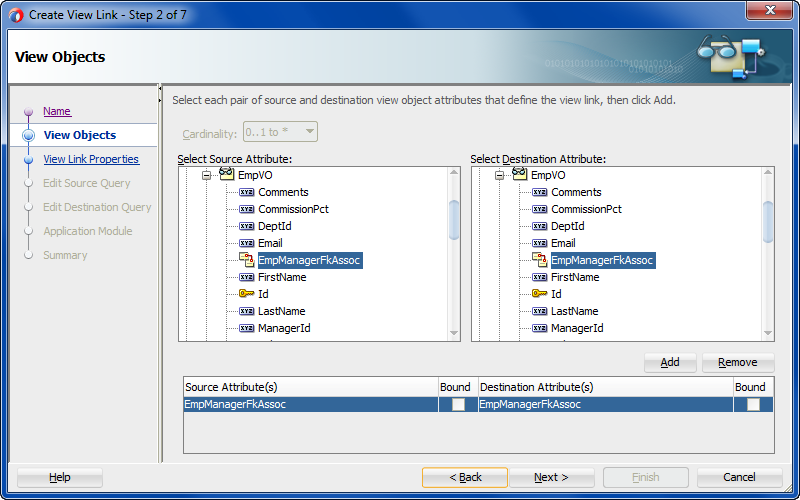Toggle the Bound checkbox for destination attribute
The image size is (800, 500).
(753, 405)
